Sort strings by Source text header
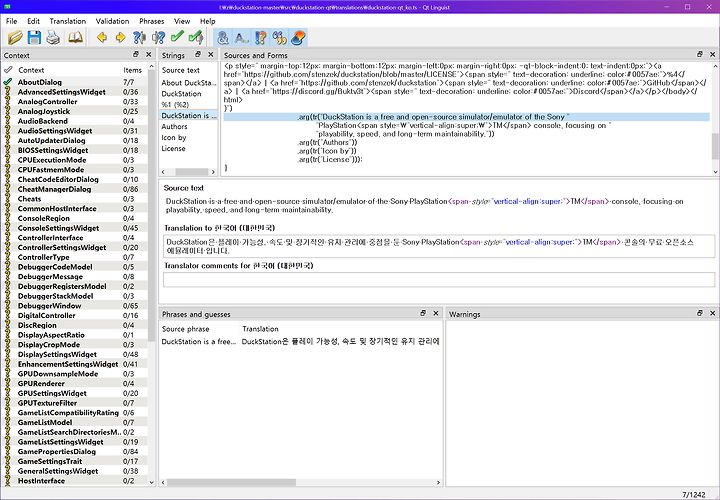720x500 pixels. 181,70
